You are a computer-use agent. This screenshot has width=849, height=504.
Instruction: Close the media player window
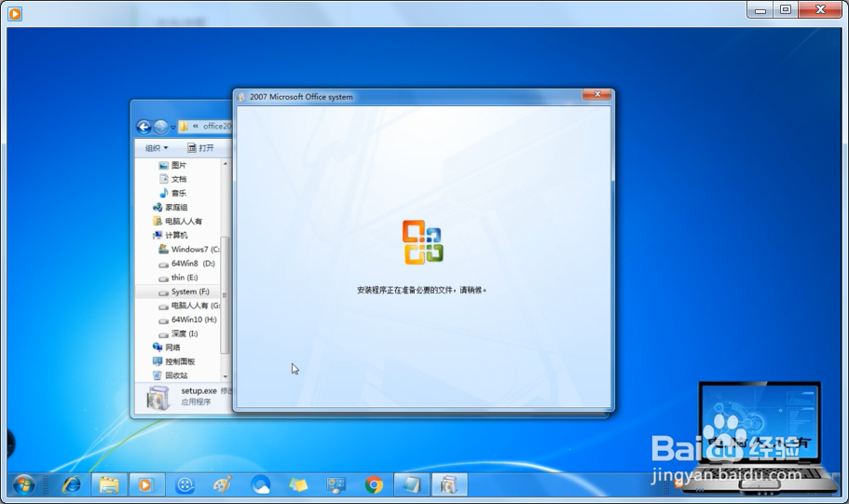pyautogui.click(x=820, y=9)
